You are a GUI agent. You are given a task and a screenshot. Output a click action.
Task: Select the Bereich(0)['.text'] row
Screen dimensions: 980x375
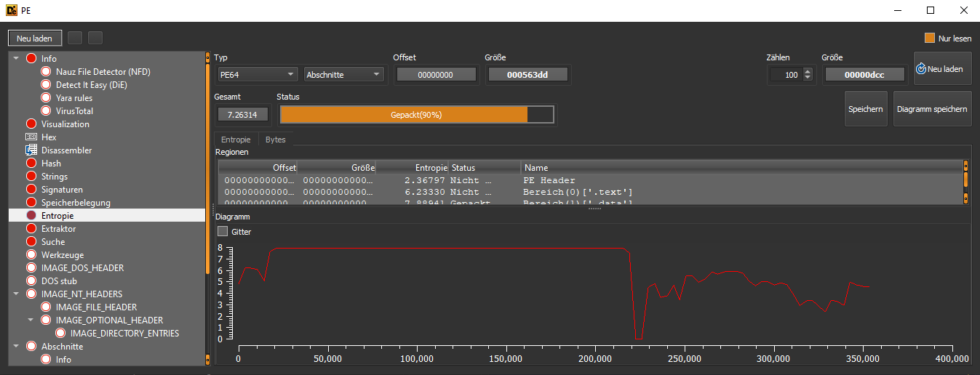590,192
